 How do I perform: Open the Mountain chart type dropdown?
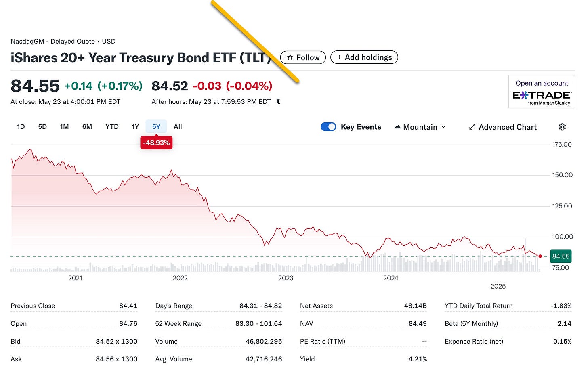(x=420, y=127)
